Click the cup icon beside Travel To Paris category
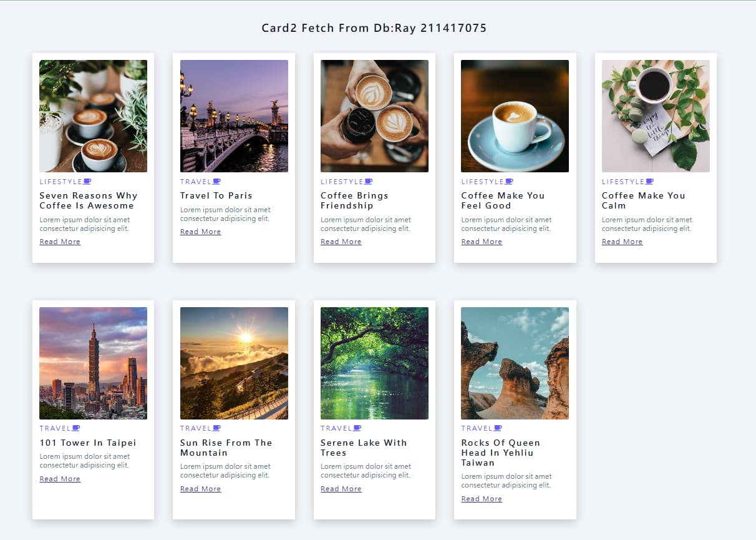This screenshot has height=540, width=756. coord(216,182)
